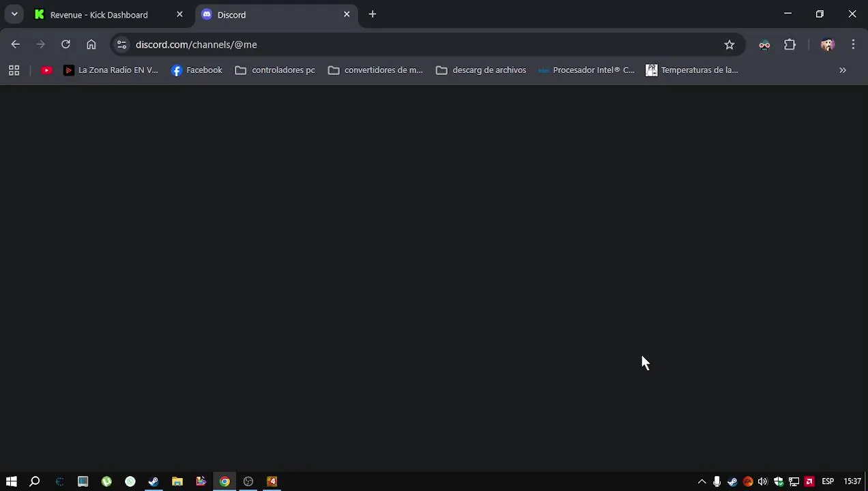Reload the Discord page

pos(66,44)
